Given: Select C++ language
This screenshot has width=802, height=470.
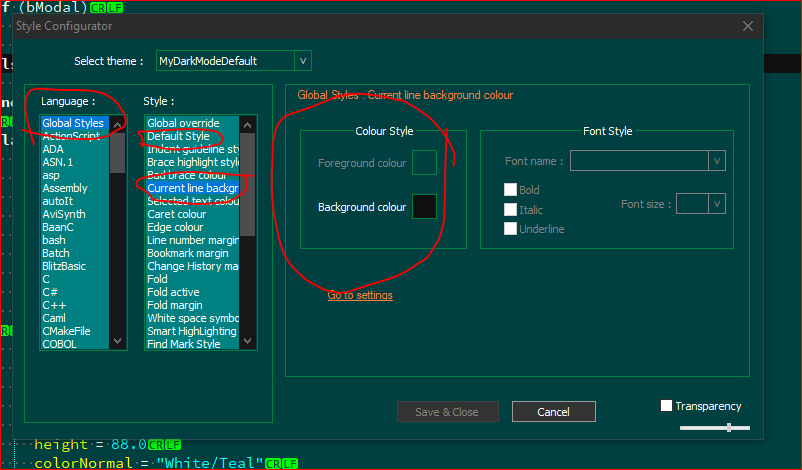Looking at the screenshot, I should [x=75, y=305].
